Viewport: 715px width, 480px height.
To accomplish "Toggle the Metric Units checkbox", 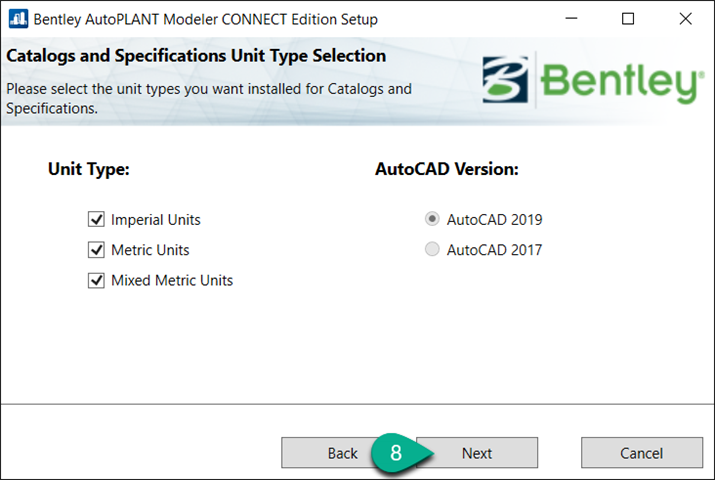I will (x=97, y=250).
